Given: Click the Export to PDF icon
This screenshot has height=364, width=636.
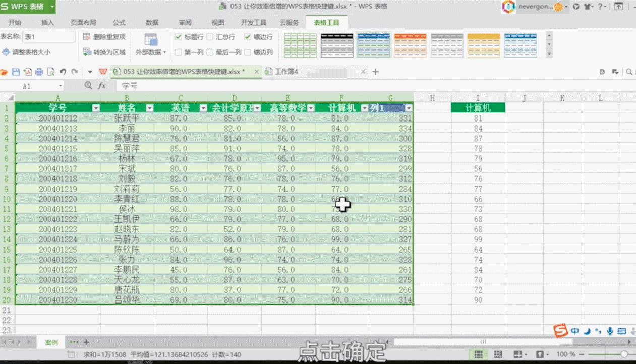Looking at the screenshot, I should pyautogui.click(x=27, y=72).
